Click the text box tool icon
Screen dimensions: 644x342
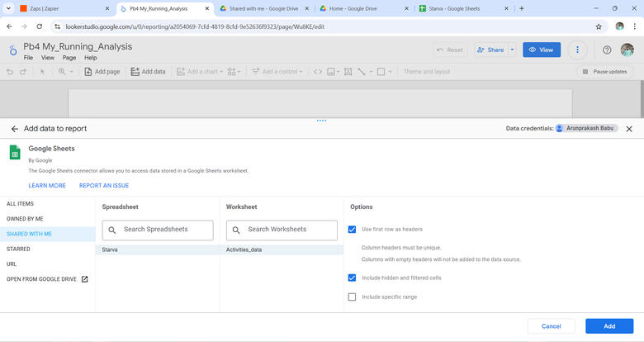348,72
